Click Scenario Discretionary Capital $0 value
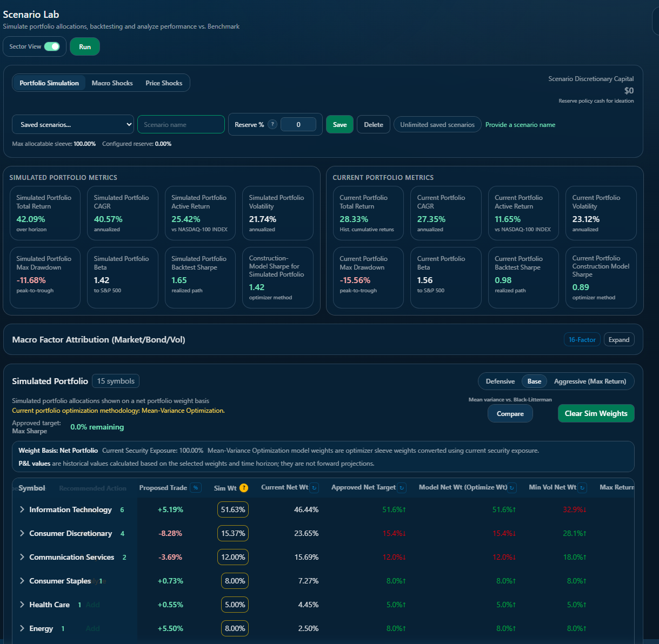659x644 pixels. [629, 91]
